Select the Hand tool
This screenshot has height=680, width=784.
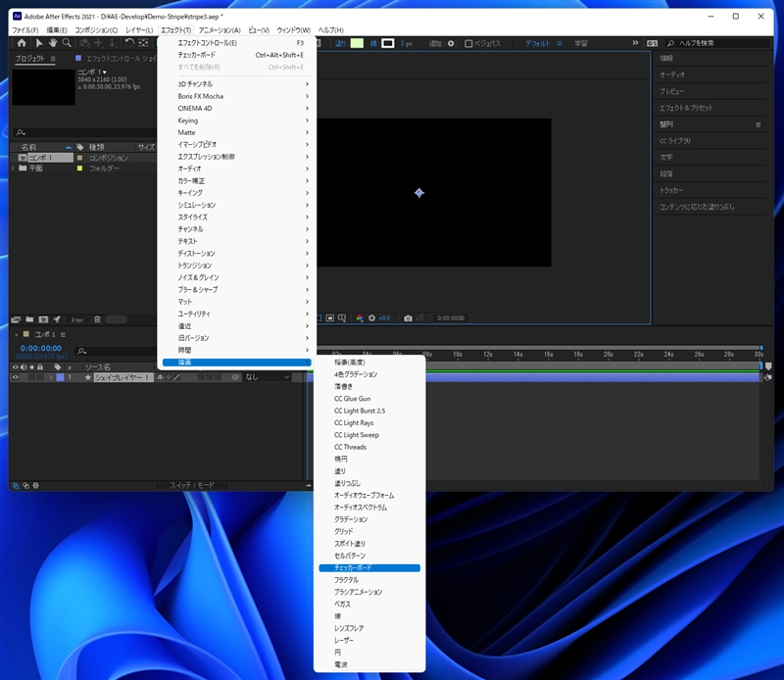53,43
